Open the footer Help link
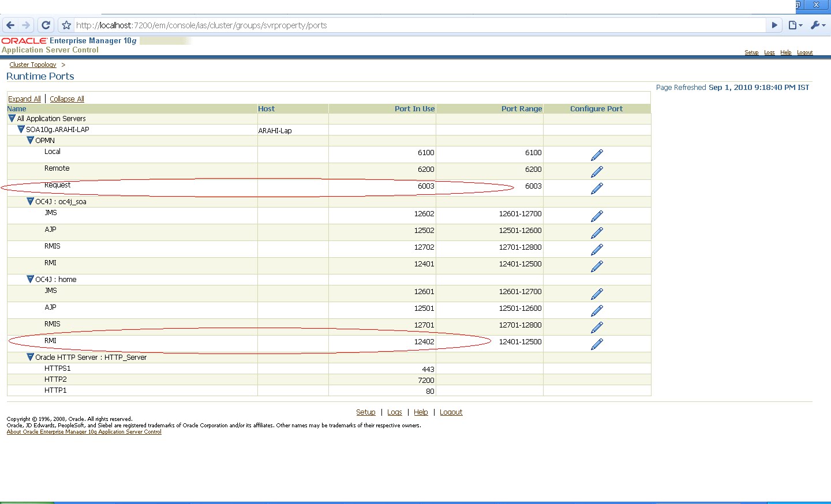The height and width of the screenshot is (504, 831). [421, 412]
